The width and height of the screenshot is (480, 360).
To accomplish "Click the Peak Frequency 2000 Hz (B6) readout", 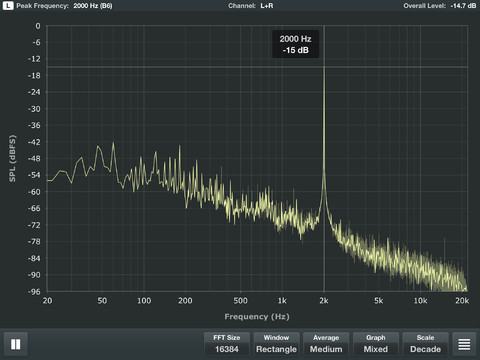I will pos(64,6).
